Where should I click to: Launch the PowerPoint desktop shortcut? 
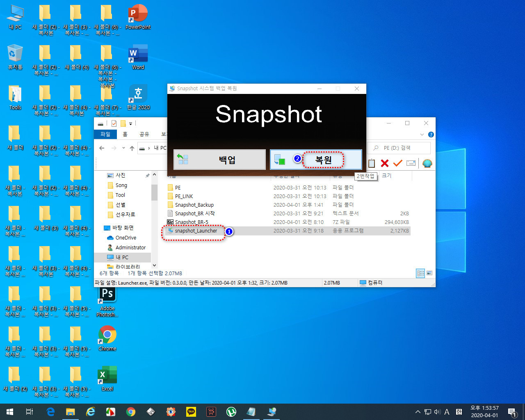point(138,17)
